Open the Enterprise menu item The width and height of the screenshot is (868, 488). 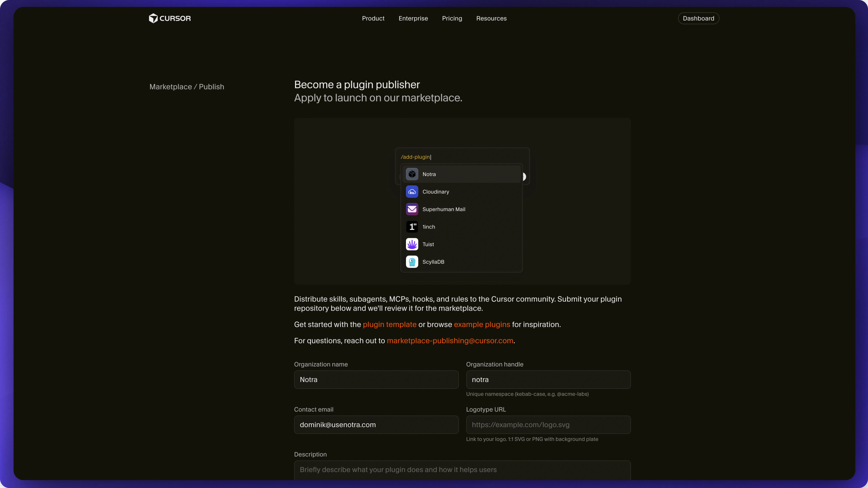(413, 18)
